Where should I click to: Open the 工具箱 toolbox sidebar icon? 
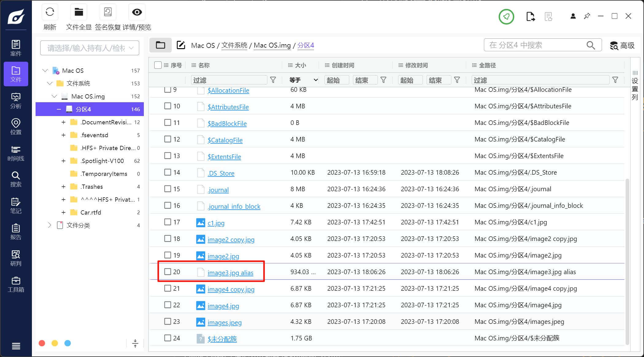tap(16, 284)
